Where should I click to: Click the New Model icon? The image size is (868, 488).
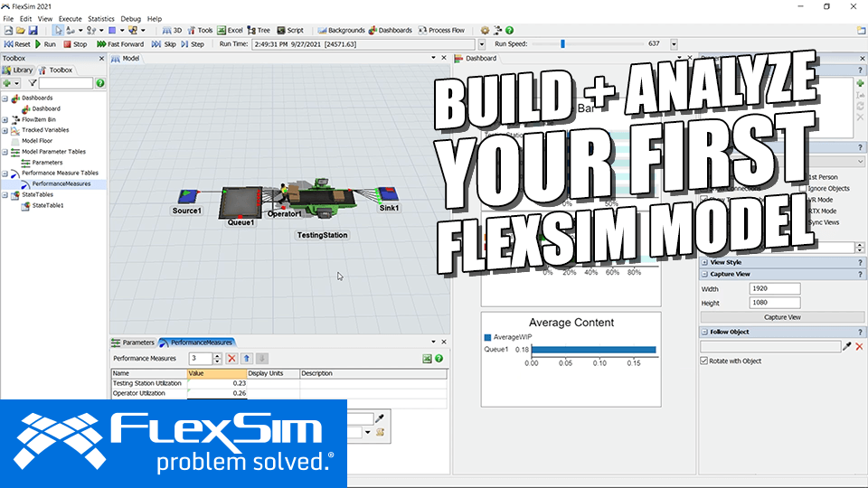click(8, 31)
